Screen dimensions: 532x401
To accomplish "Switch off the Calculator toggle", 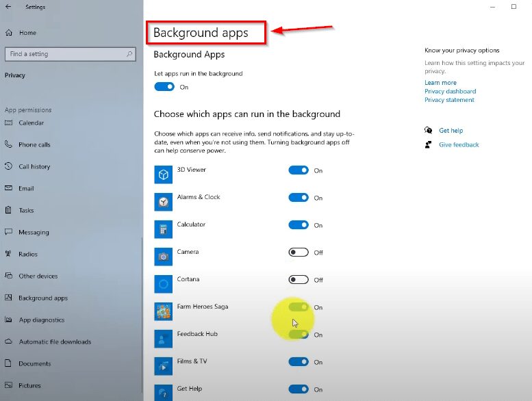I will pyautogui.click(x=299, y=225).
